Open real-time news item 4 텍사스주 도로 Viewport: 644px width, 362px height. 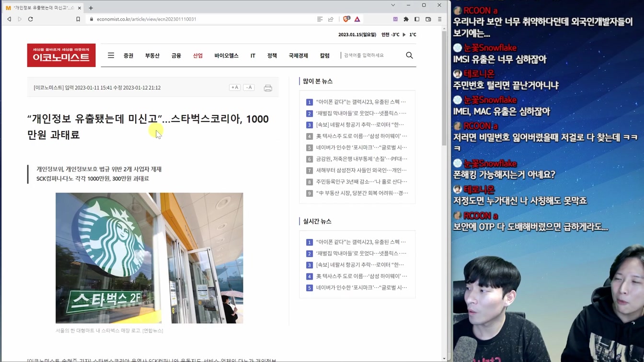click(x=362, y=276)
